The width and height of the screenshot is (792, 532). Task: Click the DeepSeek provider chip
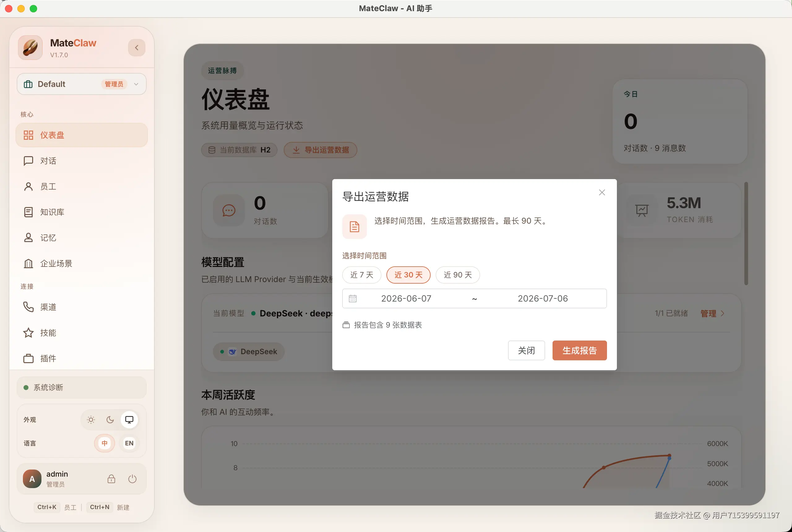coord(248,351)
